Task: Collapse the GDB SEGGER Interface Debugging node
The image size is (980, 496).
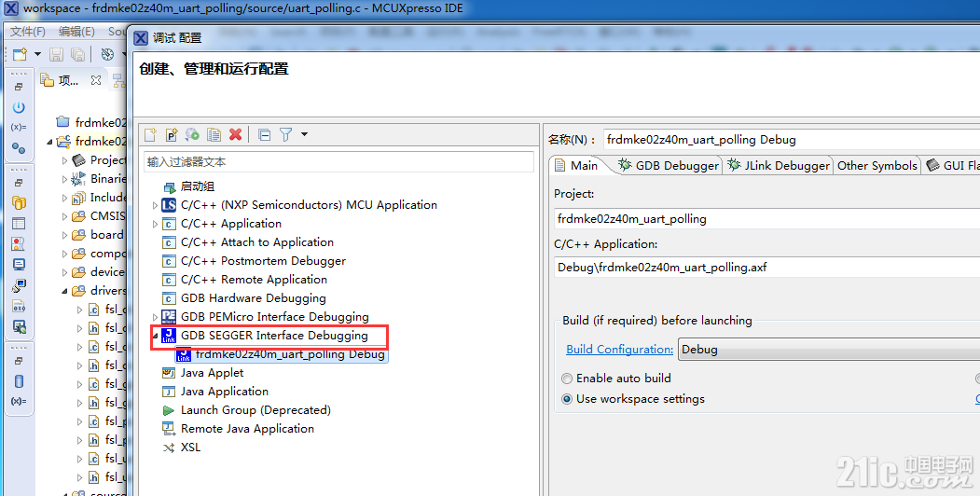Action: click(x=155, y=336)
